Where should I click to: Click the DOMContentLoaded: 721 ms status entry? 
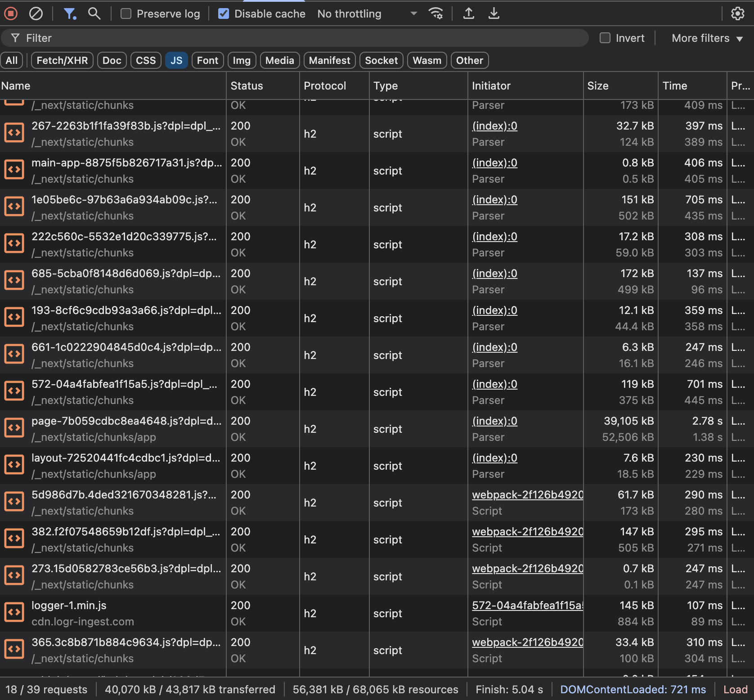pos(633,690)
